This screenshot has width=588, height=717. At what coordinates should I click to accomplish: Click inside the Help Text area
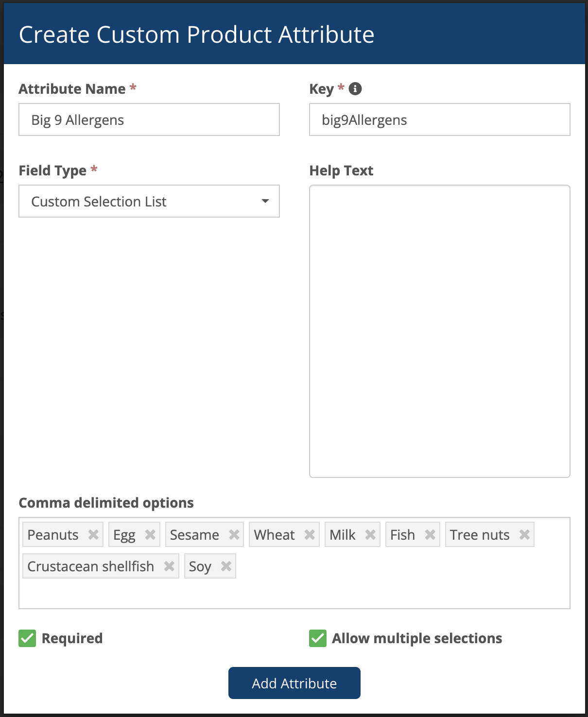coord(439,331)
